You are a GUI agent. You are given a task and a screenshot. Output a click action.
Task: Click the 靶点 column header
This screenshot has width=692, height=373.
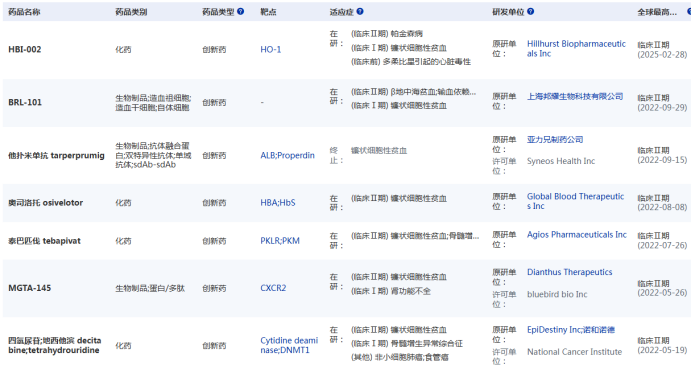(x=268, y=12)
